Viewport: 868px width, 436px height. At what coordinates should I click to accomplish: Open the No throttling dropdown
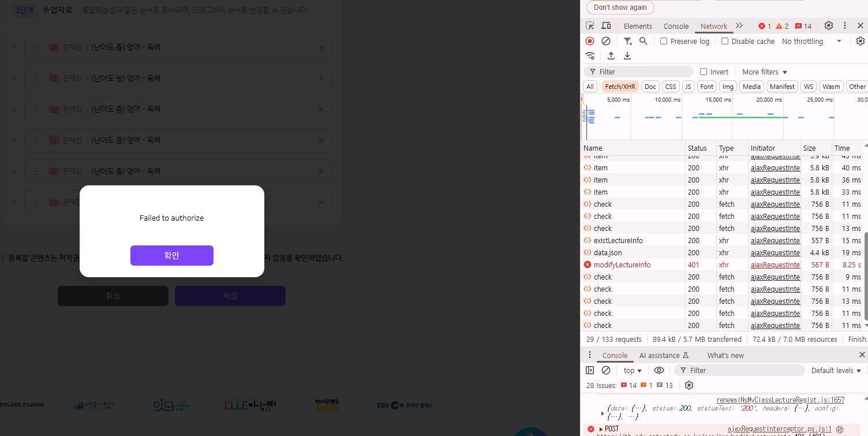pos(811,41)
